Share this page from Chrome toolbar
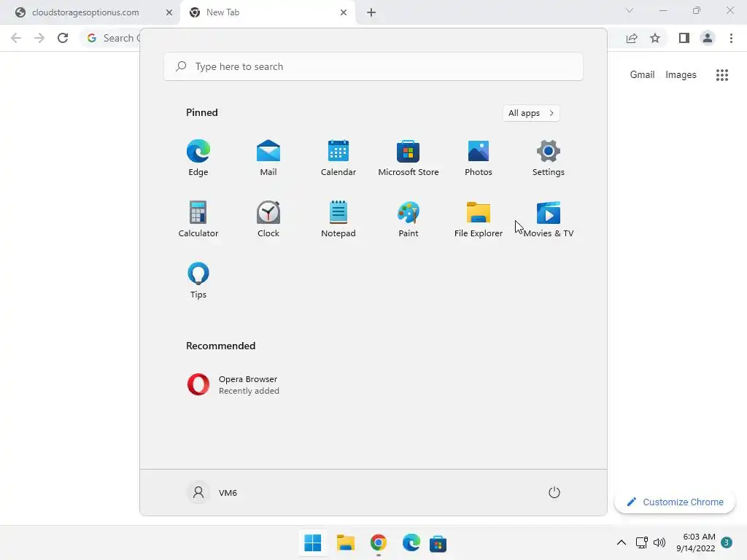747x560 pixels. [632, 38]
